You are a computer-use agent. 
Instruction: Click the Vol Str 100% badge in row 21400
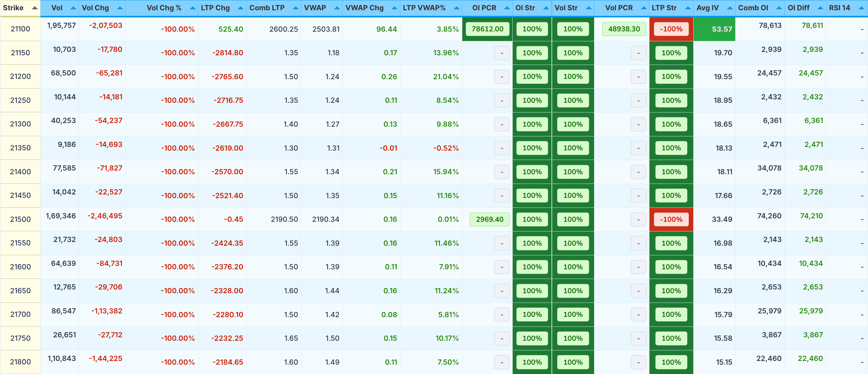pyautogui.click(x=573, y=172)
